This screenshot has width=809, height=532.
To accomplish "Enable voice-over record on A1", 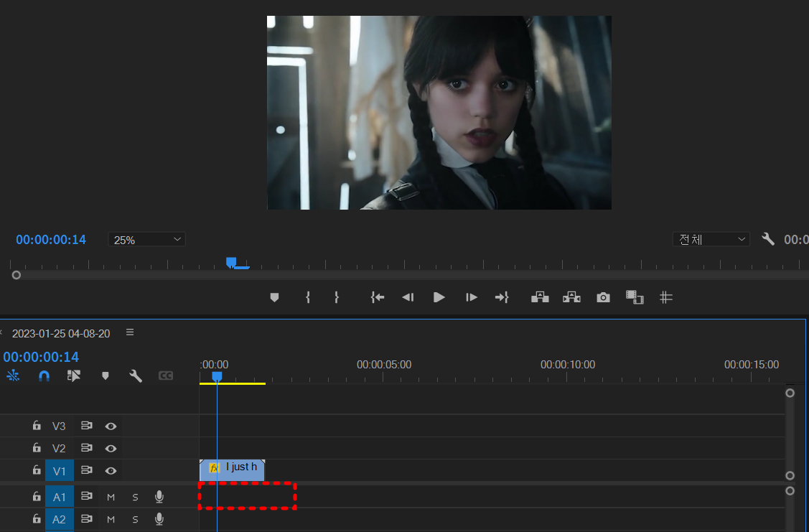I will click(x=159, y=496).
